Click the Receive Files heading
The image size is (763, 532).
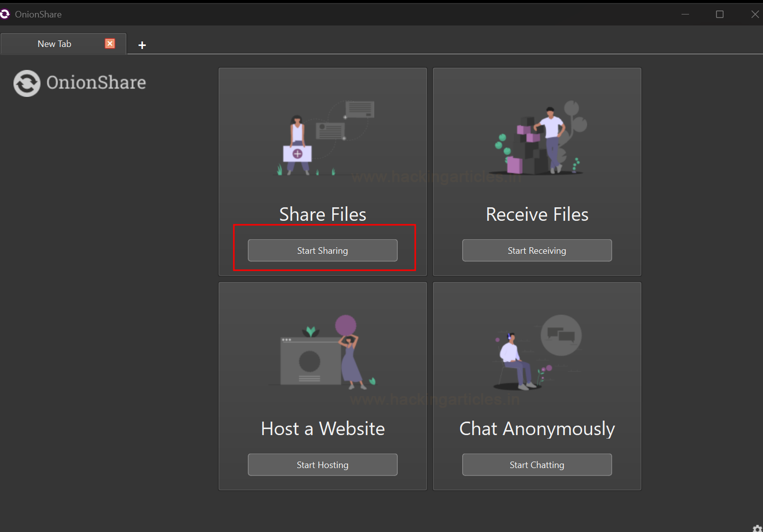point(537,214)
